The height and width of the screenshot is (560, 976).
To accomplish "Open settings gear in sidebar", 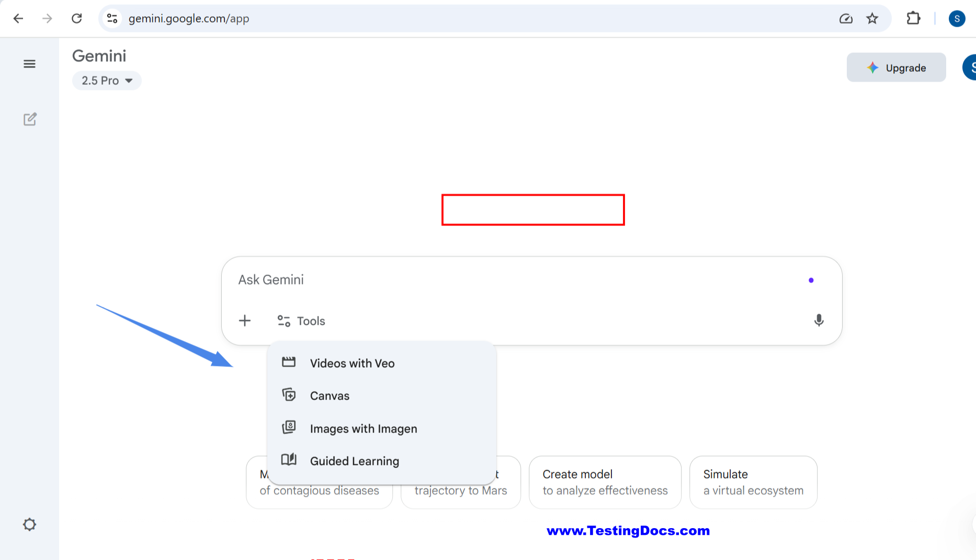I will (x=29, y=524).
